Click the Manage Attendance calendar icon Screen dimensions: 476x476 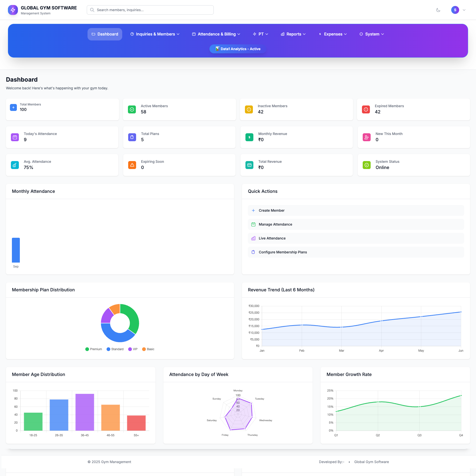coord(253,224)
